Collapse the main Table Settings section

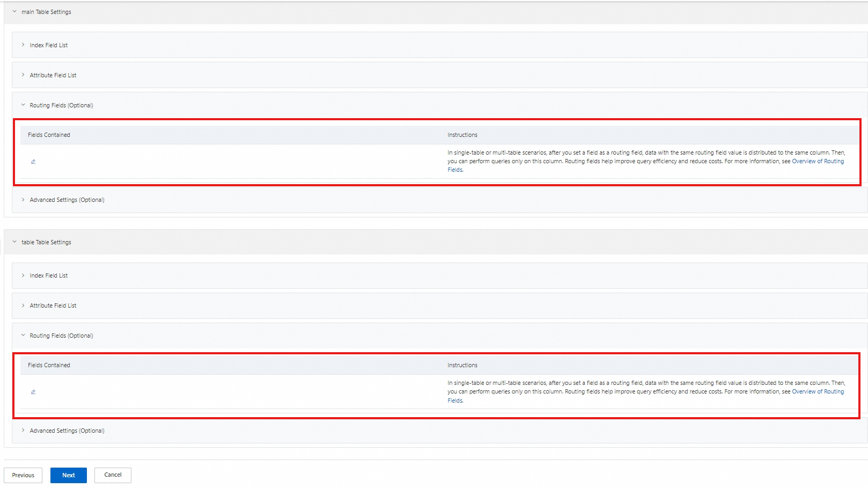click(x=14, y=11)
